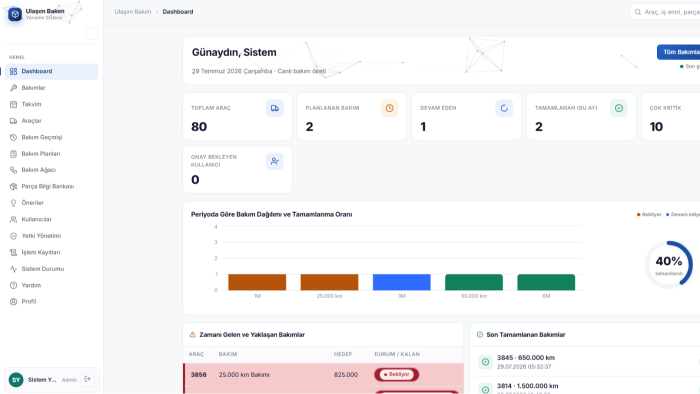Click the truck icon on Toplam Araç card
This screenshot has height=394, width=700.
tap(275, 108)
